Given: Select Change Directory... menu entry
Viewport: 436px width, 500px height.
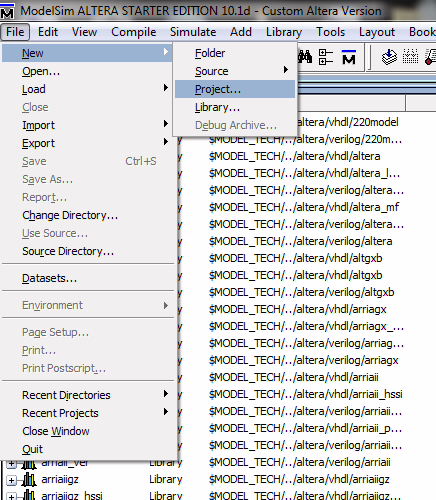Looking at the screenshot, I should (87, 215).
